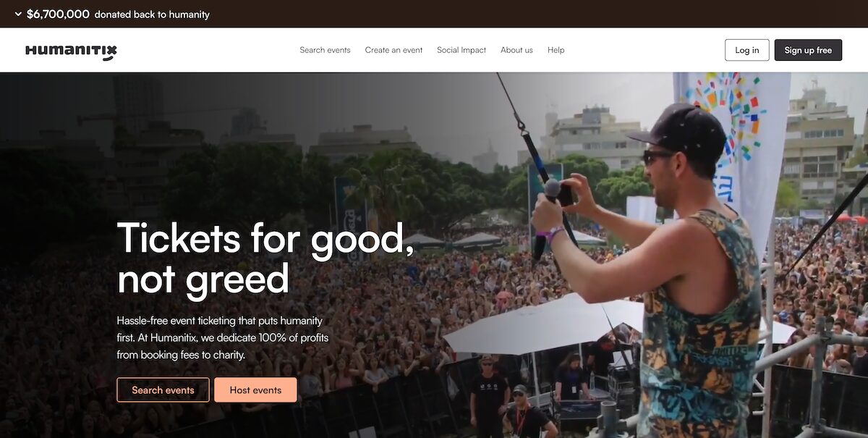Click the peach Host events button
868x438 pixels.
tap(255, 389)
